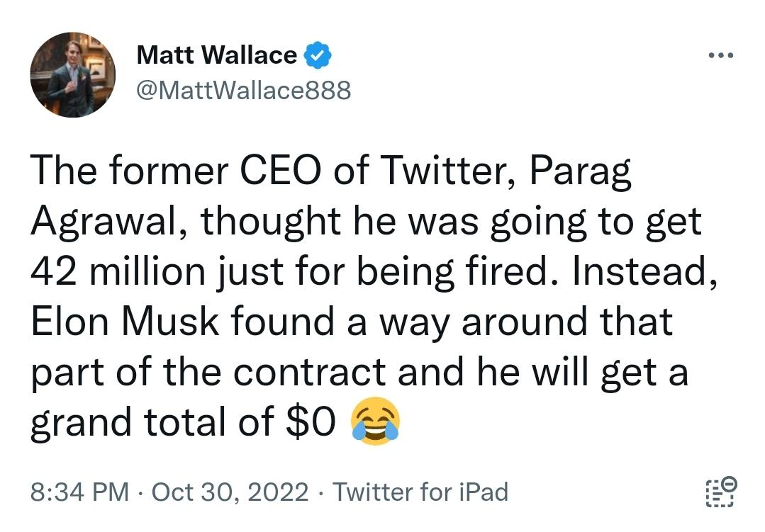Click the blue verified checkmark badge
The image size is (765, 532).
coord(318,55)
